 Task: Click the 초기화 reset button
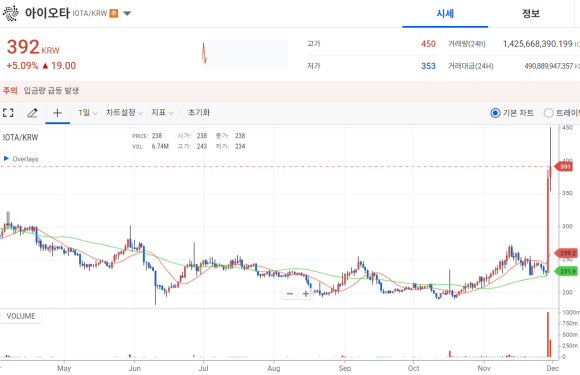pos(199,112)
